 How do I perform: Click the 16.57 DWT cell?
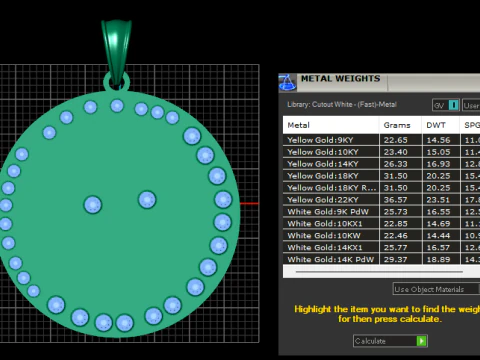(x=441, y=248)
